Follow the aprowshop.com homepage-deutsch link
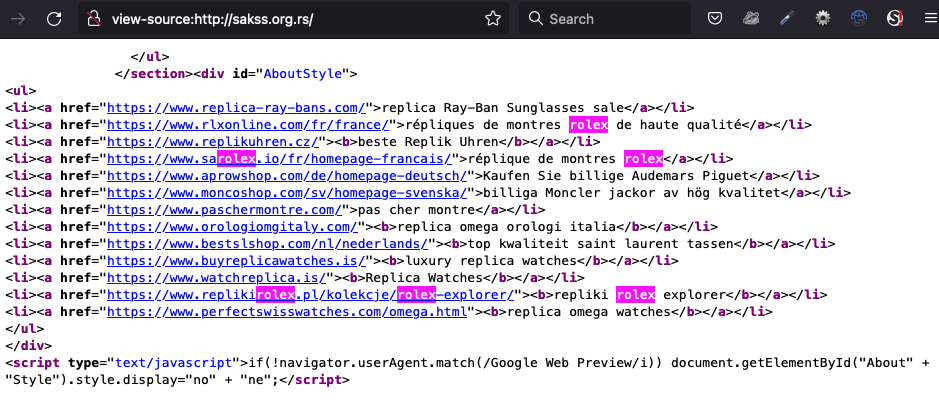The image size is (939, 402). click(287, 176)
